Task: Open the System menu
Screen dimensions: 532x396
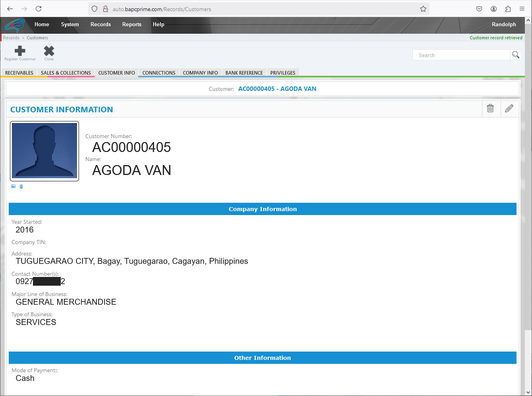Action: click(70, 24)
